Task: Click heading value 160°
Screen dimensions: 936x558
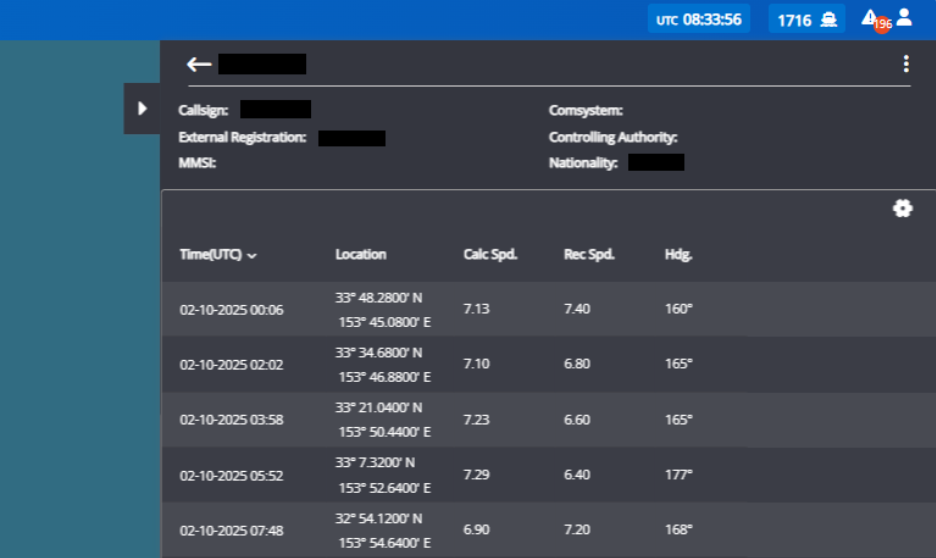Action: pyautogui.click(x=679, y=309)
